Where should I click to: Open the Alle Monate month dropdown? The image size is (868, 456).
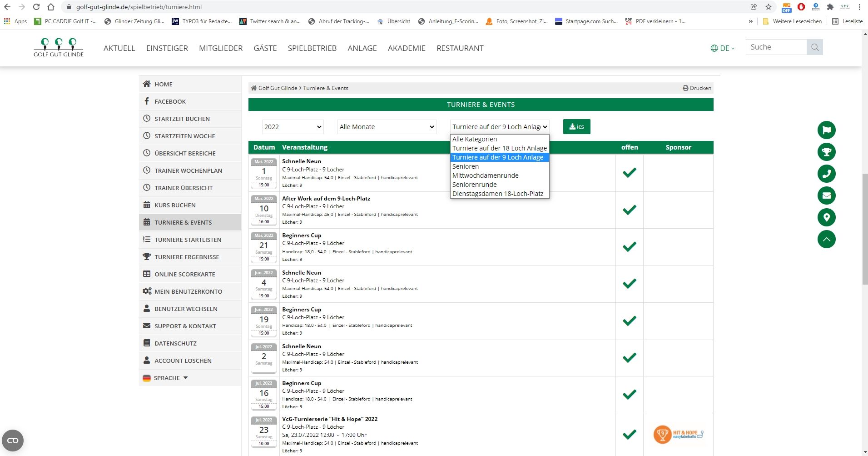click(x=387, y=127)
